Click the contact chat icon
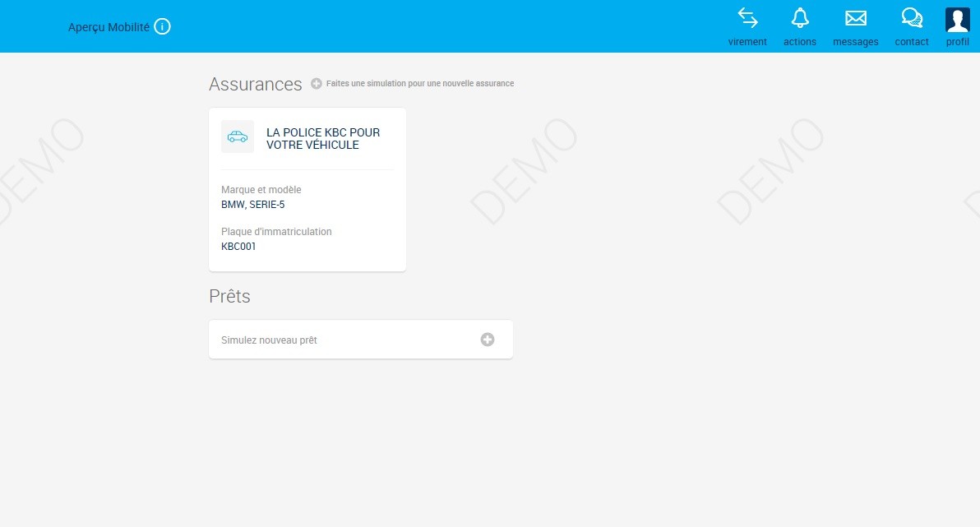The width and height of the screenshot is (980, 527). [910, 17]
